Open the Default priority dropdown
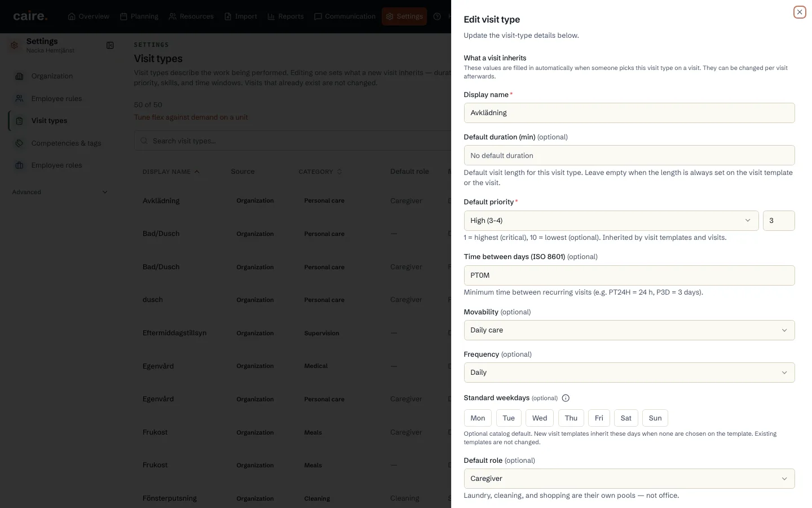The height and width of the screenshot is (508, 812). (611, 221)
